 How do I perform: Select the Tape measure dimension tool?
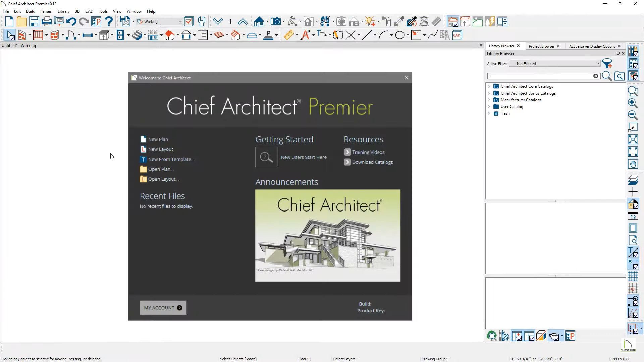(x=289, y=35)
